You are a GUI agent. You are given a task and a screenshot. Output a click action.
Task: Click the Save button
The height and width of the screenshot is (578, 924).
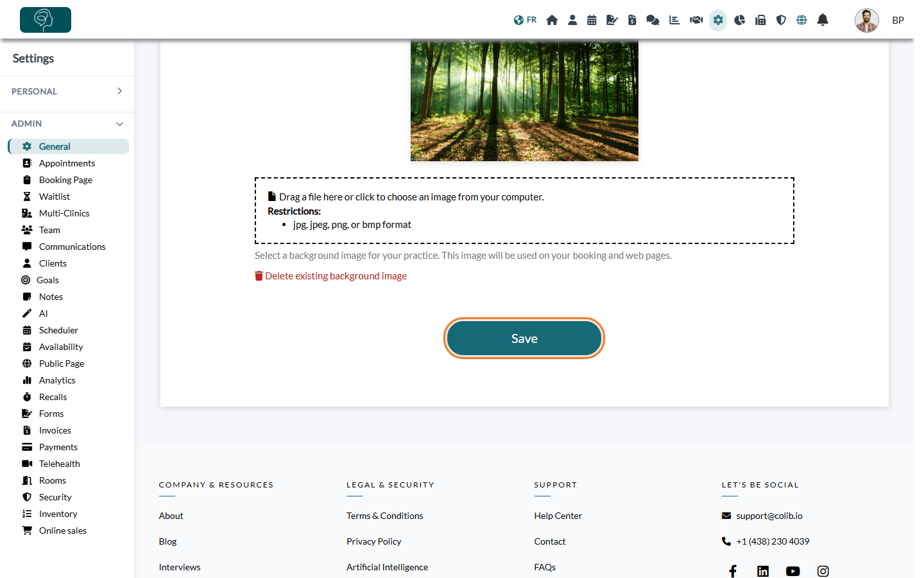524,338
